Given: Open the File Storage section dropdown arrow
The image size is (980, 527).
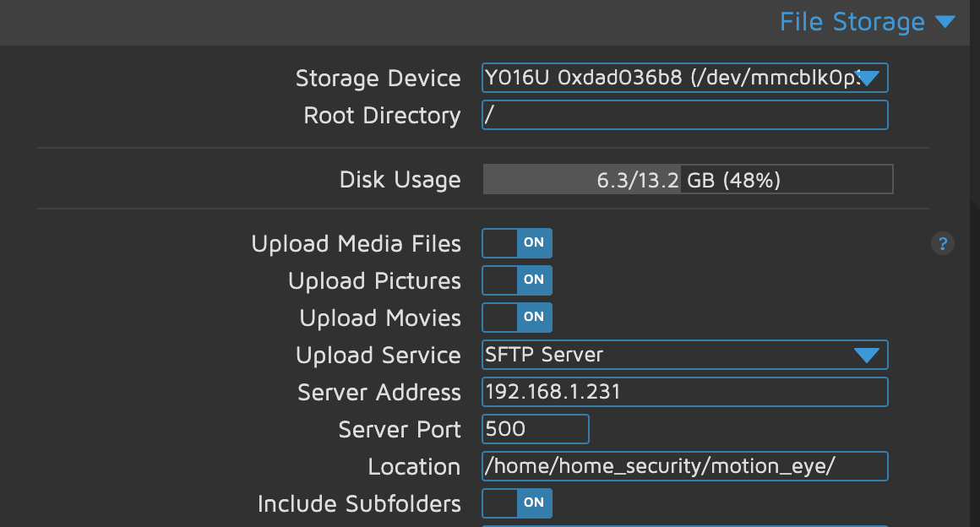Looking at the screenshot, I should tap(945, 23).
